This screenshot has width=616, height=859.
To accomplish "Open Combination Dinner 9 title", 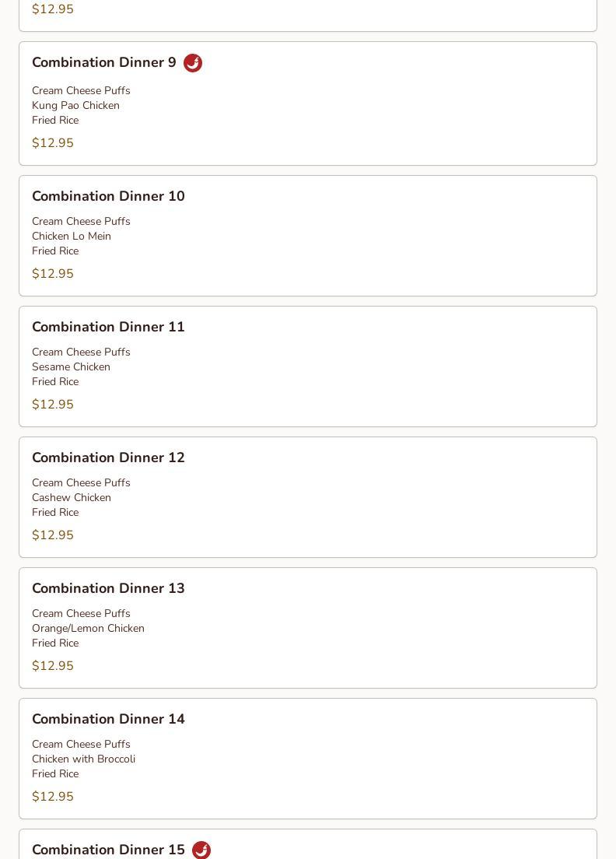I will pyautogui.click(x=104, y=63).
